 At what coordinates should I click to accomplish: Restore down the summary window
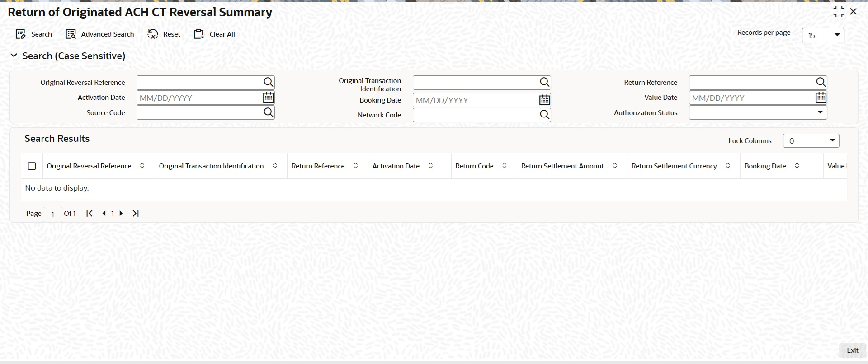tap(839, 12)
